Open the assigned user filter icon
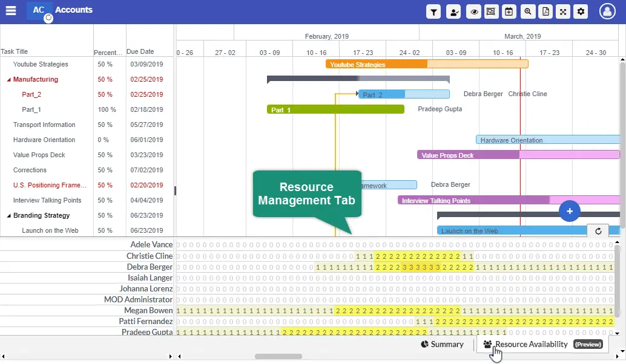The width and height of the screenshot is (626, 364). click(453, 11)
